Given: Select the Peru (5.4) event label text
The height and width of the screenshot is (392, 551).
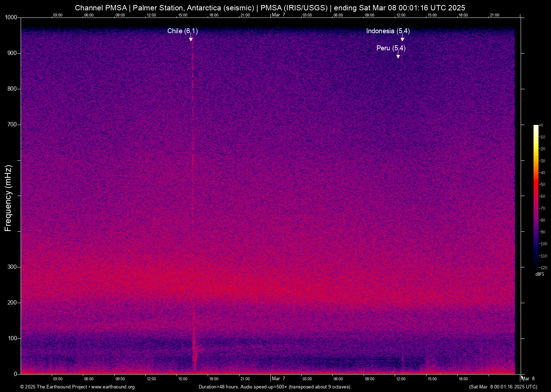Looking at the screenshot, I should (x=391, y=48).
